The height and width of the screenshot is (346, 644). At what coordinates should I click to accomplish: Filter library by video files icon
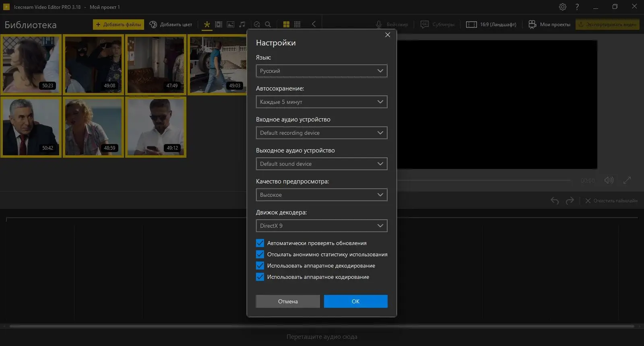pyautogui.click(x=219, y=25)
